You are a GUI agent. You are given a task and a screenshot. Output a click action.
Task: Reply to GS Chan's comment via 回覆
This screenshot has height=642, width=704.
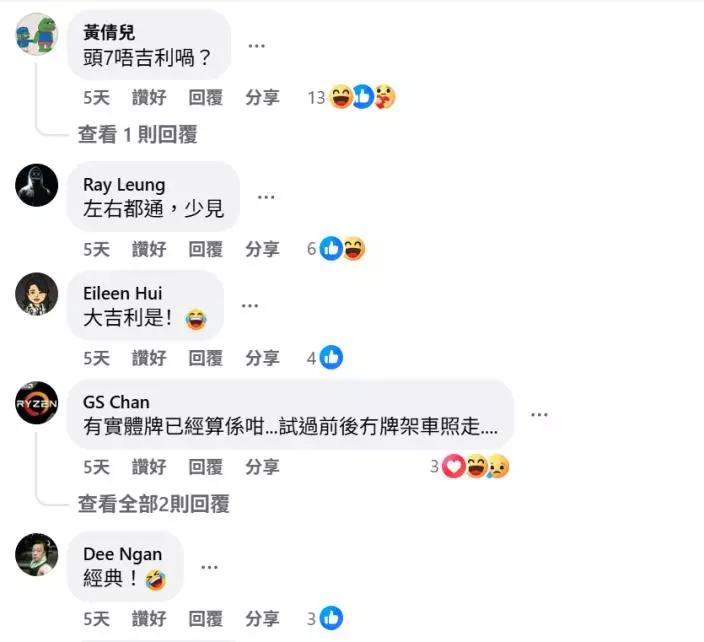[206, 467]
